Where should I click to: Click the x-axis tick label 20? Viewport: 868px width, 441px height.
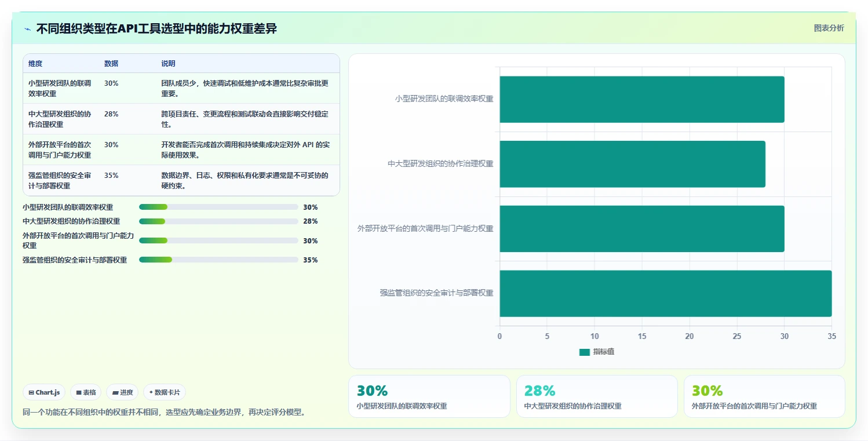(x=690, y=336)
